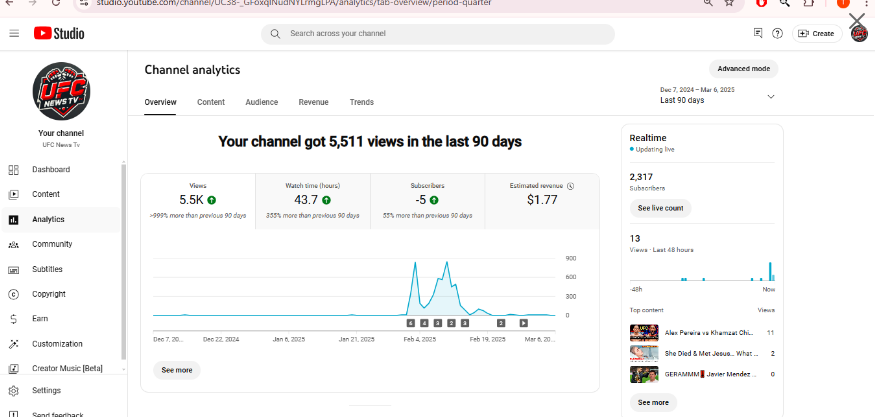Click the Your channel label
875x417 pixels.
coord(61,133)
